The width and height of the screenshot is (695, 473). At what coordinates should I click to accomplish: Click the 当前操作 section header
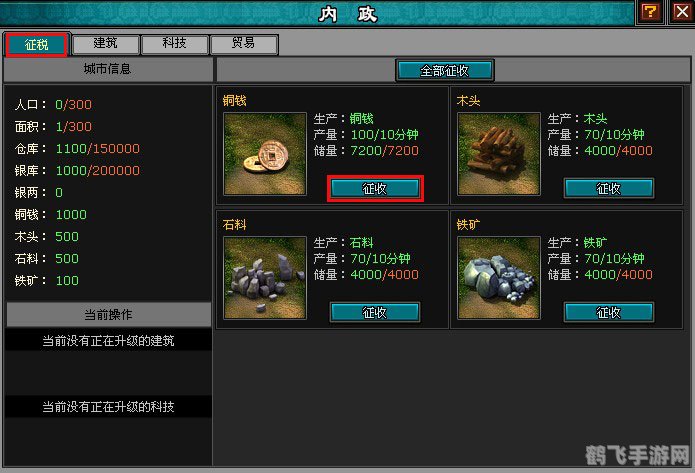(109, 315)
